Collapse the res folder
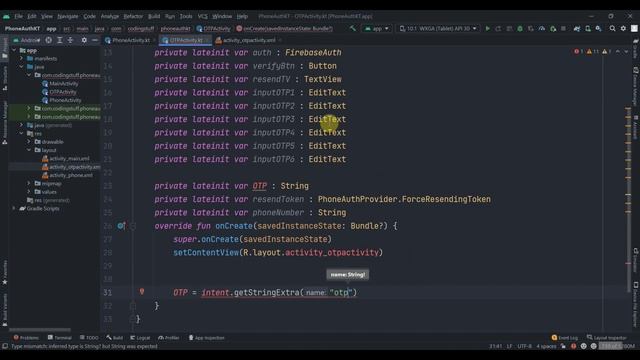This screenshot has width=640, height=360. click(x=22, y=133)
